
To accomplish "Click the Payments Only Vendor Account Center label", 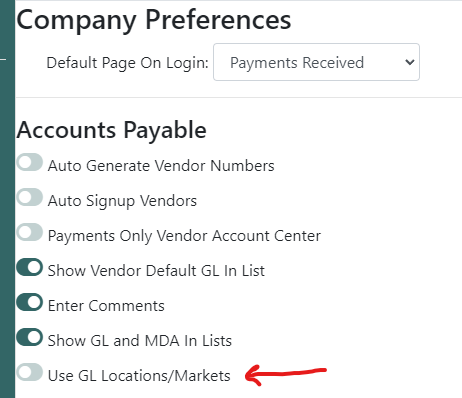I will tap(184, 236).
